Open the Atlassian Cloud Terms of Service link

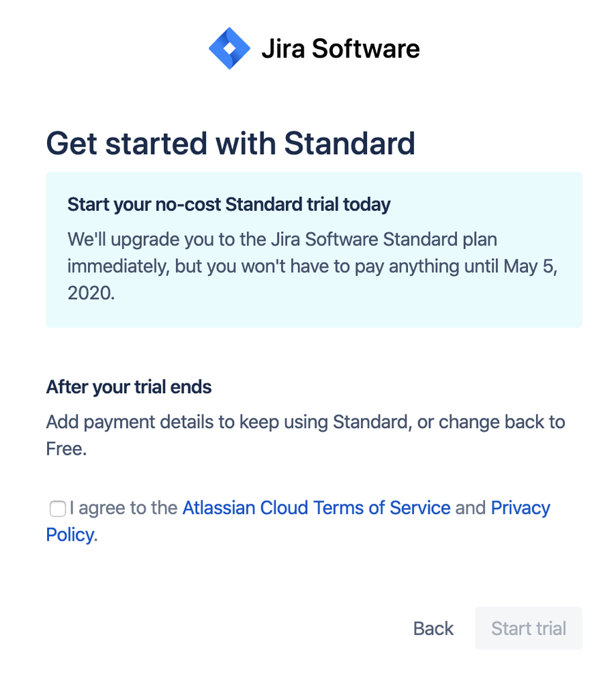pos(316,508)
